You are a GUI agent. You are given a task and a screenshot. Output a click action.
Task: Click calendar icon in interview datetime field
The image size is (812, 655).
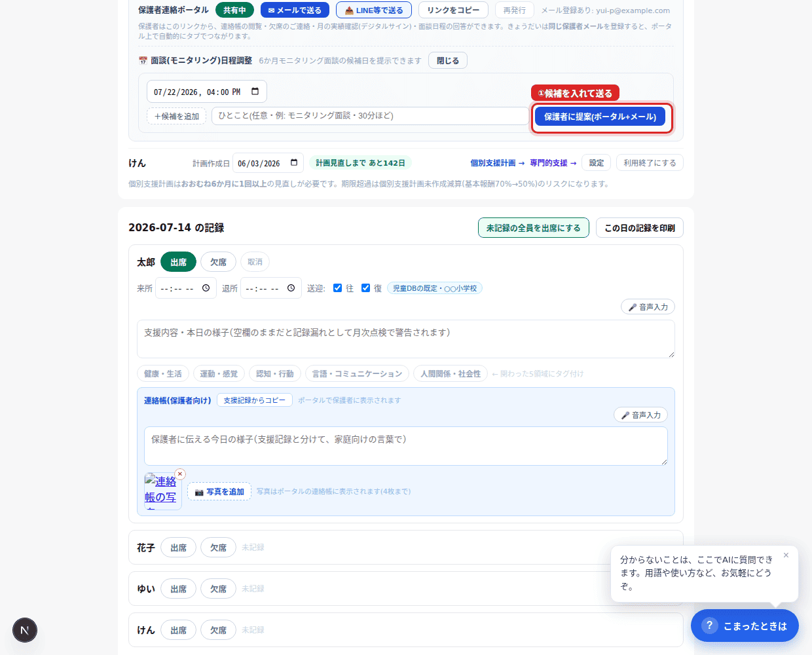[x=255, y=92]
